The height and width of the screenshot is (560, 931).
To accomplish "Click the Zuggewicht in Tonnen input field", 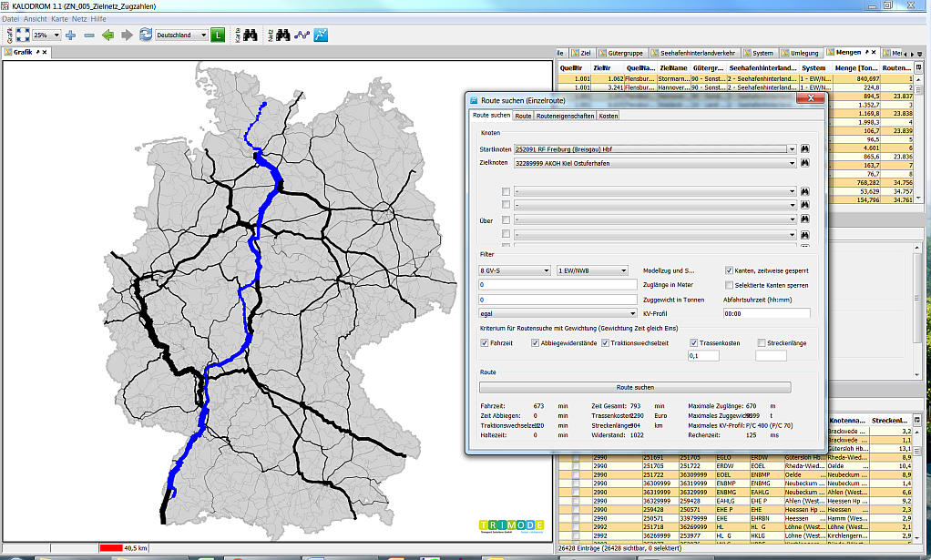I will pos(558,300).
